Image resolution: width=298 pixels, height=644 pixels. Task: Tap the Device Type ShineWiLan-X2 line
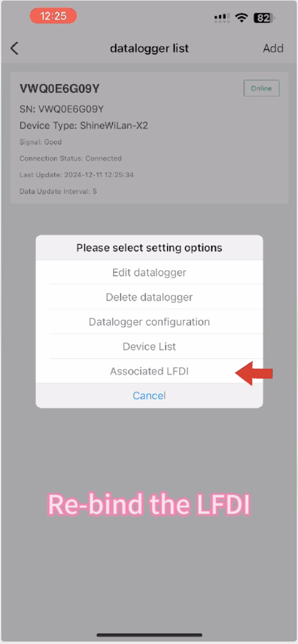click(x=84, y=126)
